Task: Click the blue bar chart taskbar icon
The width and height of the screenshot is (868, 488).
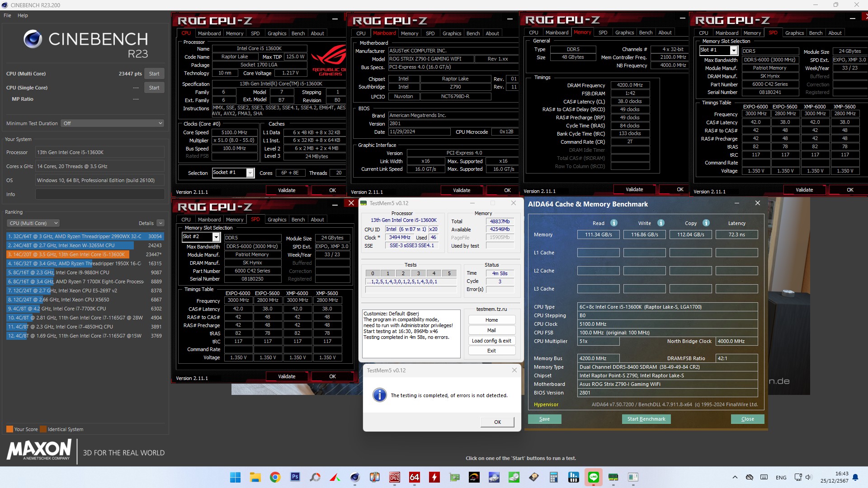Action: (574, 477)
